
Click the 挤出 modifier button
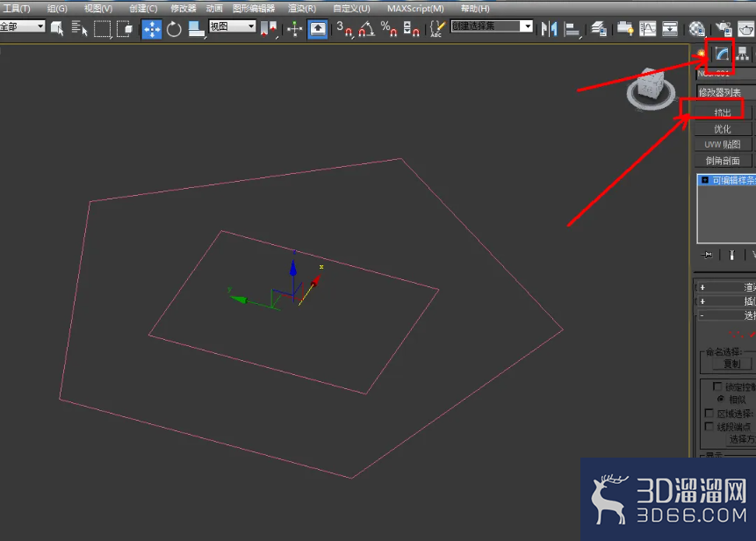click(723, 112)
